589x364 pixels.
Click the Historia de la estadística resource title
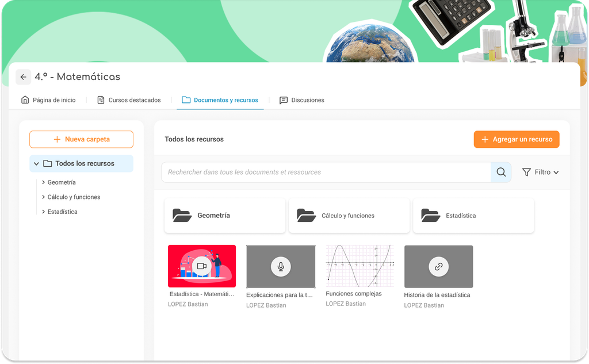(437, 295)
